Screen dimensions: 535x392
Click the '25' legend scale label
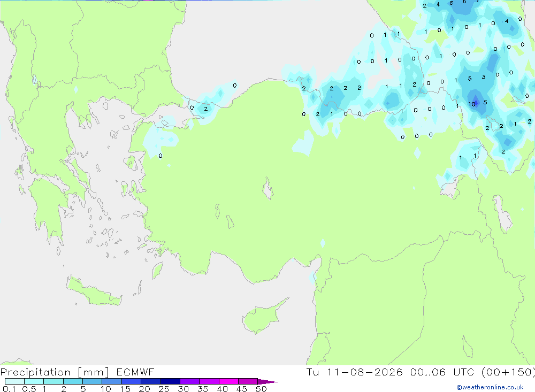coord(164,389)
